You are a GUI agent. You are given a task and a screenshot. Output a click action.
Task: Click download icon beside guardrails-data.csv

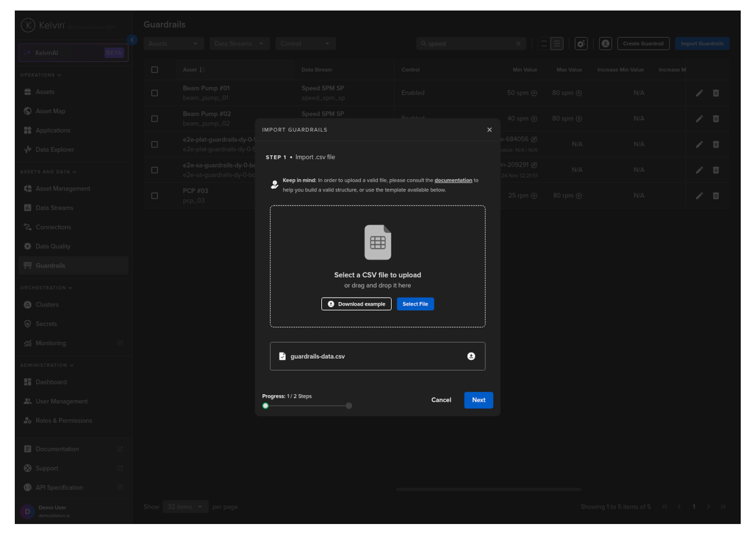click(x=471, y=356)
